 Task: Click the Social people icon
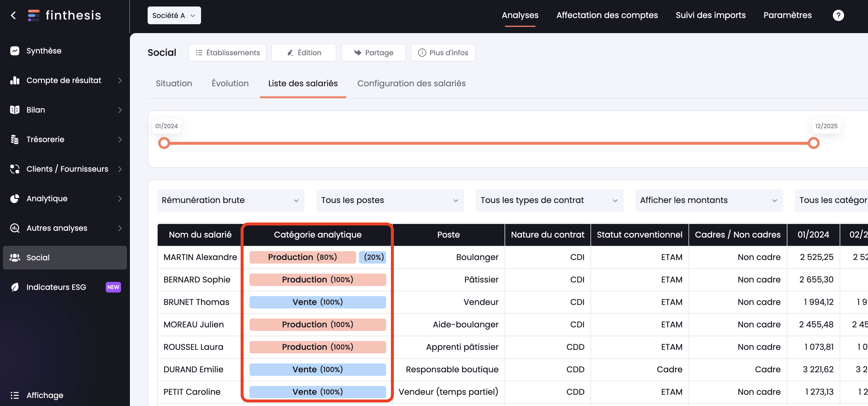click(x=15, y=258)
